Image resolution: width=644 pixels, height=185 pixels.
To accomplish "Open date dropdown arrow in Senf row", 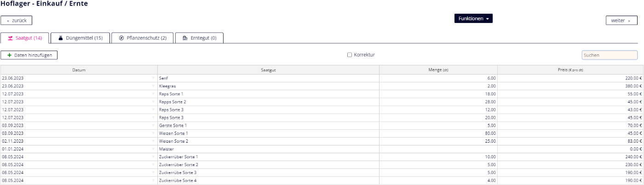I will [x=153, y=78].
